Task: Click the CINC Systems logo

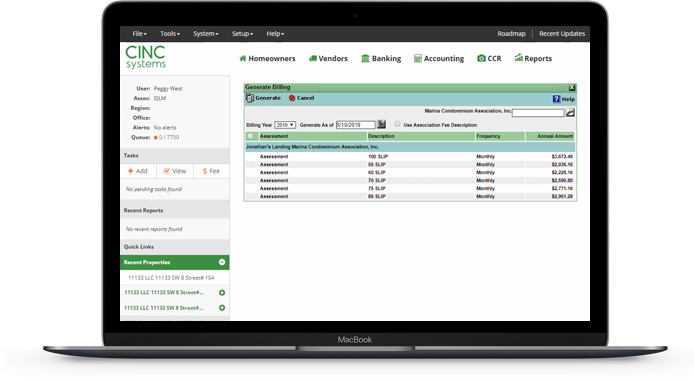Action: [145, 58]
